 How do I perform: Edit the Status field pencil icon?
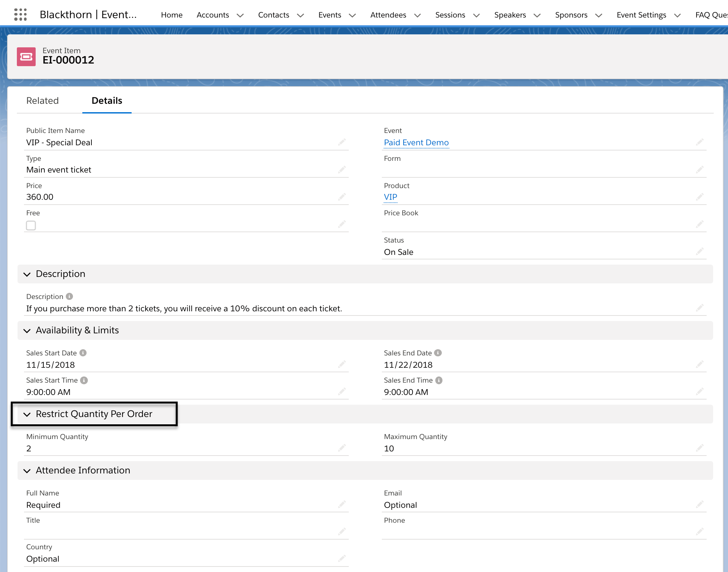[699, 252]
